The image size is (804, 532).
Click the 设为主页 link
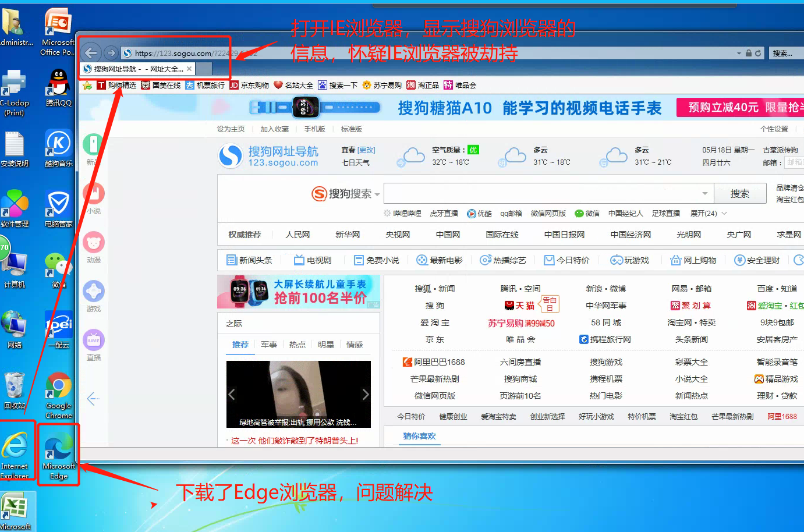(x=231, y=129)
